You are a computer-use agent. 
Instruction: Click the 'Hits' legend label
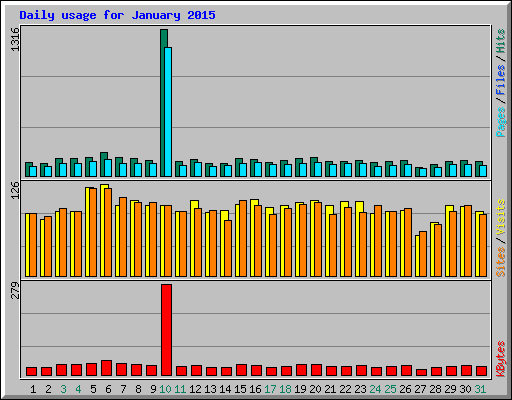(x=500, y=41)
